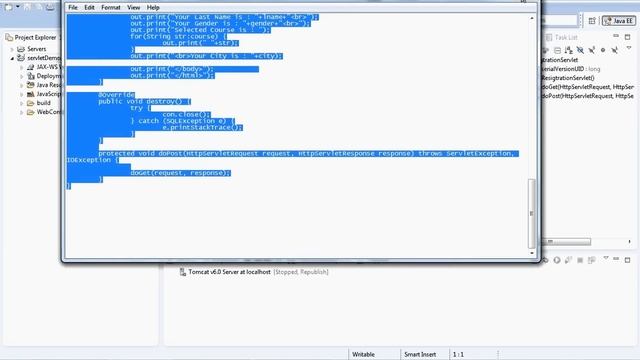640x360 pixels.
Task: Maximize the Task List view
Action: click(627, 37)
